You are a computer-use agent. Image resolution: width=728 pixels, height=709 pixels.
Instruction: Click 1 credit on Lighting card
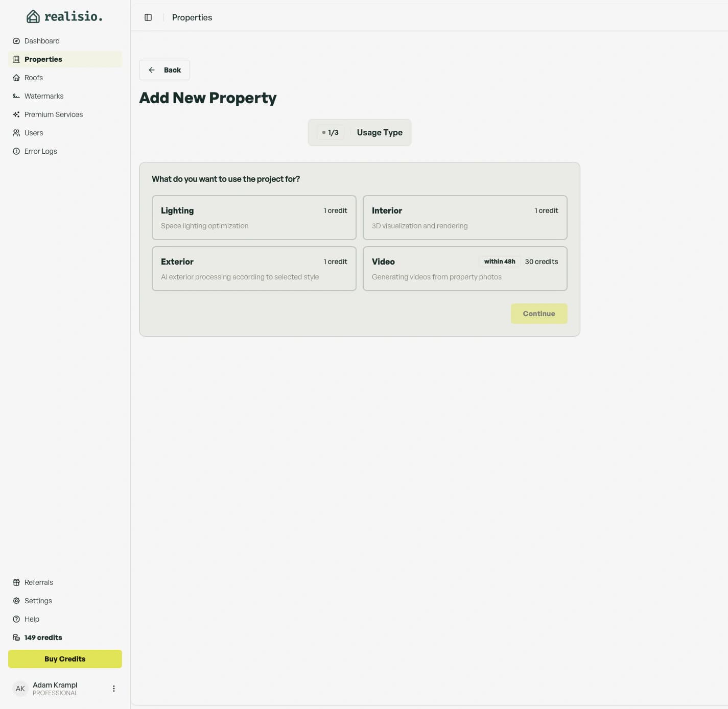coord(336,210)
